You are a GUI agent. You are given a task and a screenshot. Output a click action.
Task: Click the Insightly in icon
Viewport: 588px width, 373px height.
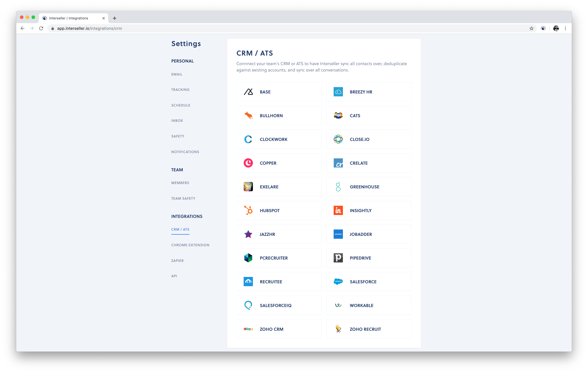pyautogui.click(x=338, y=210)
